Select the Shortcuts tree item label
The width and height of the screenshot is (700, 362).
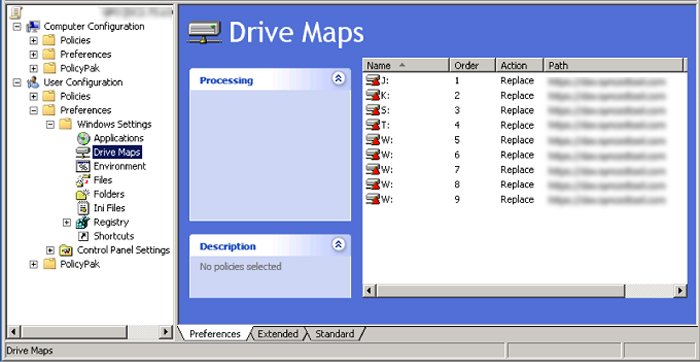(x=114, y=236)
